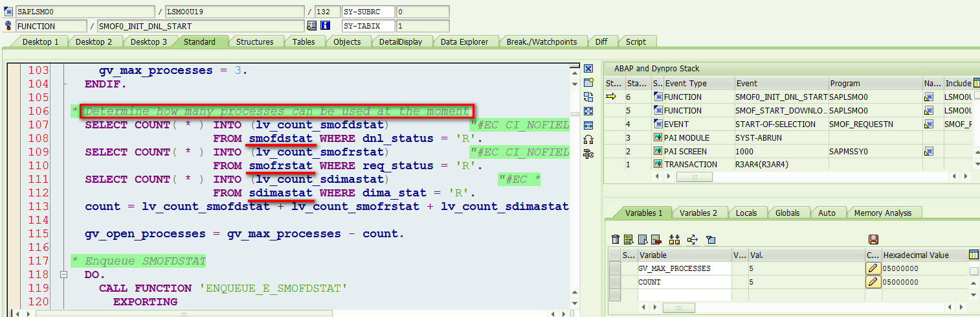Select the row marker for GV_MAX_PROCESSES

tap(615, 268)
